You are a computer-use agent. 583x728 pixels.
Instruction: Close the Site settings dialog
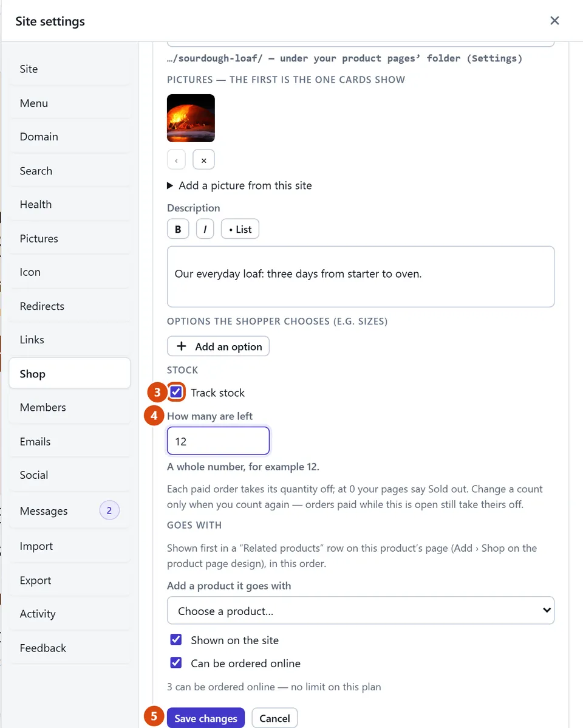coord(554,21)
